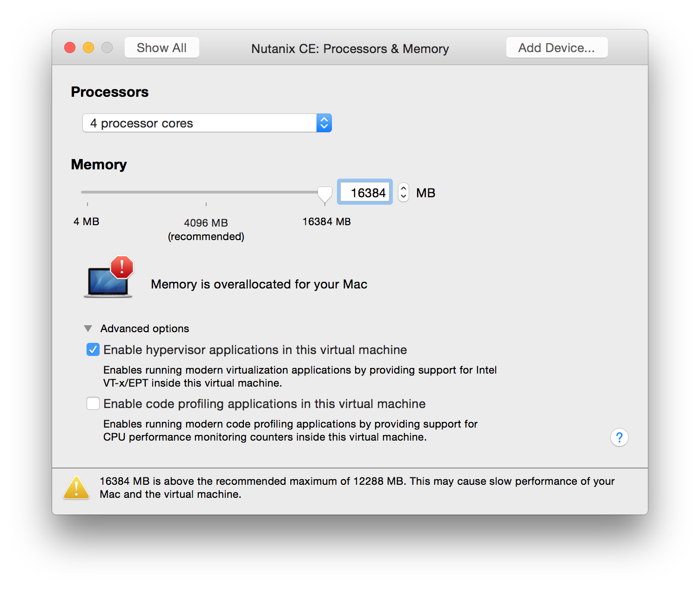Open processor cores dropdown arrows
Viewport: 700px width, 589px height.
coord(324,123)
